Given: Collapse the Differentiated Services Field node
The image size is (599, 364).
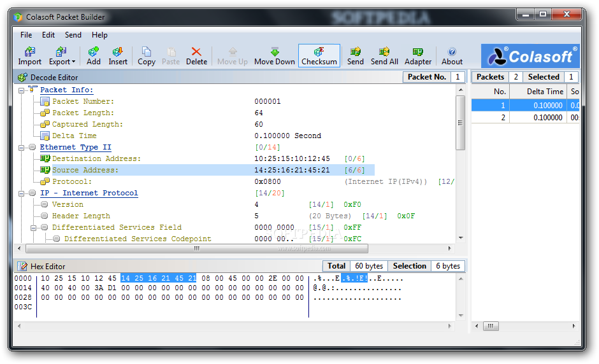Looking at the screenshot, I should (x=34, y=228).
